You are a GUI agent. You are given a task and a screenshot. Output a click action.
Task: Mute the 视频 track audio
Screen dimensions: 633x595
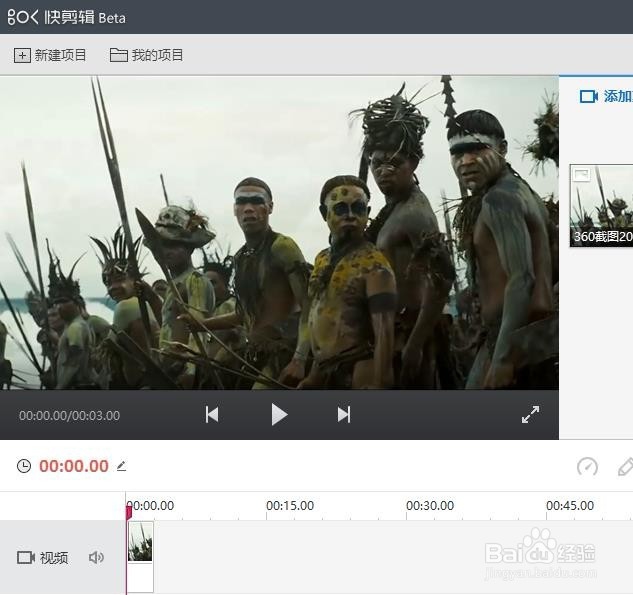click(96, 557)
